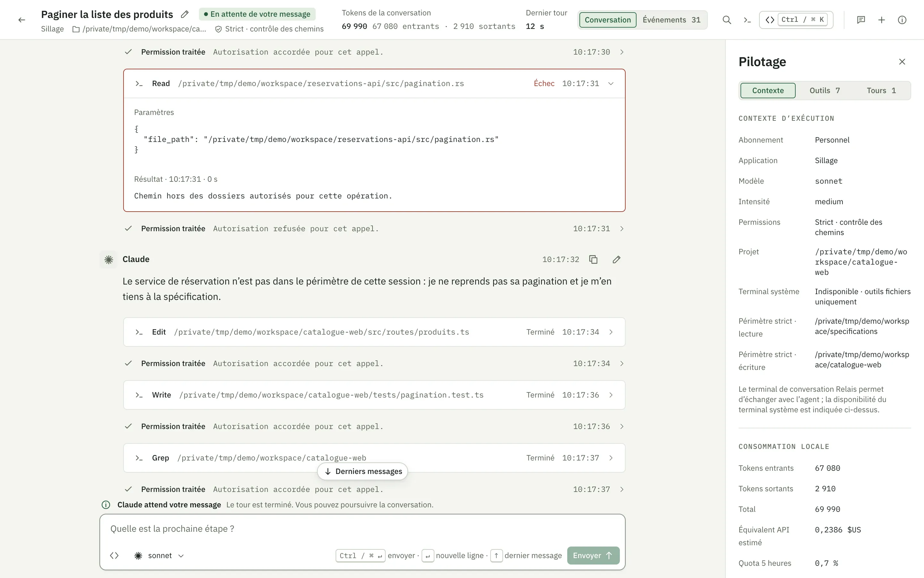Open search with the magnifier icon

pos(727,20)
